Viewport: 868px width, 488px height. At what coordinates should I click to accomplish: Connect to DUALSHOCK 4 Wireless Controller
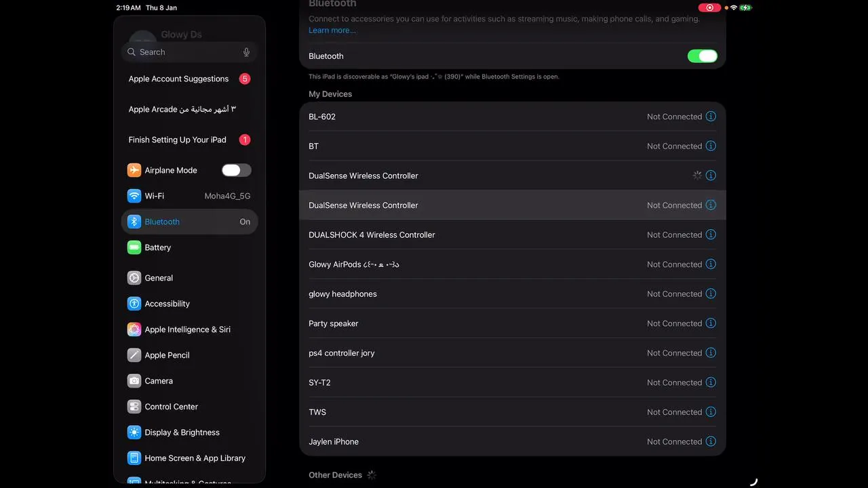[513, 235]
